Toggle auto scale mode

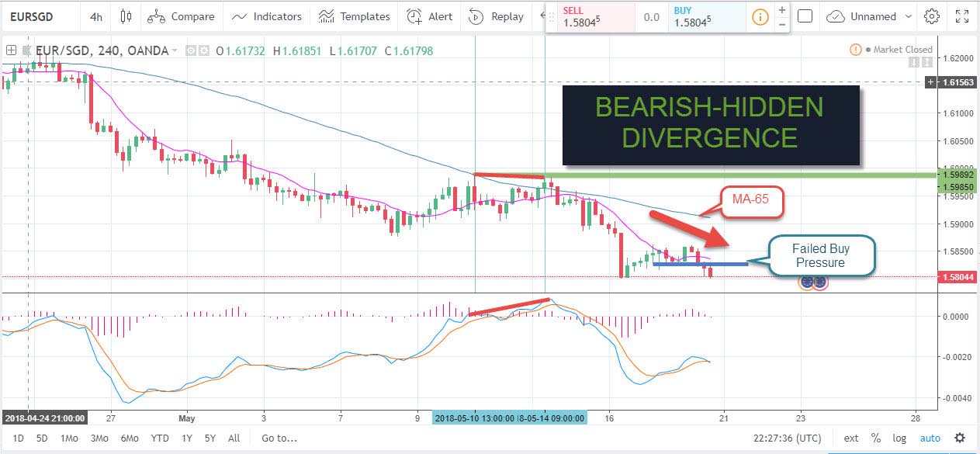[930, 438]
